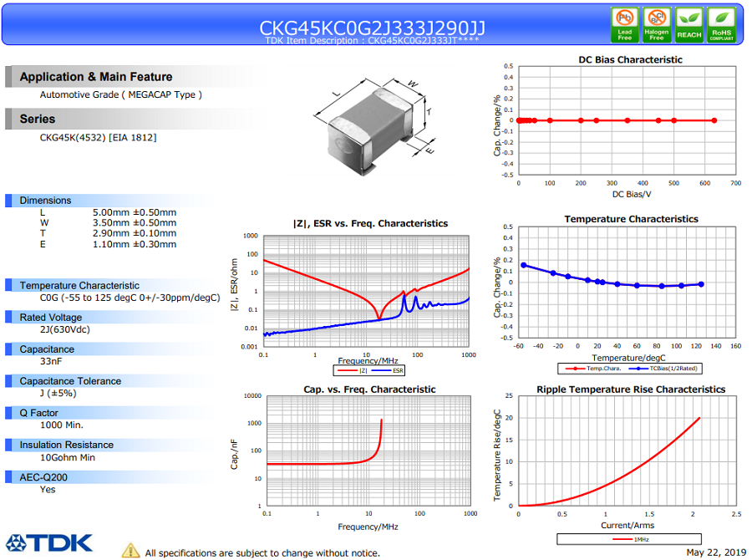
Task: Click the |Z| legend entry
Action: (x=353, y=370)
